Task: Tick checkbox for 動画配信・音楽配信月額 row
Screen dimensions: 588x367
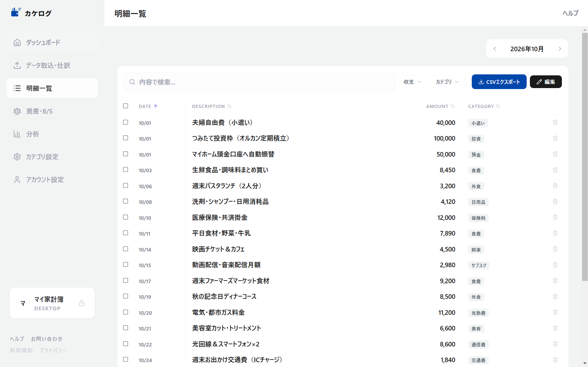Action: [x=126, y=265]
